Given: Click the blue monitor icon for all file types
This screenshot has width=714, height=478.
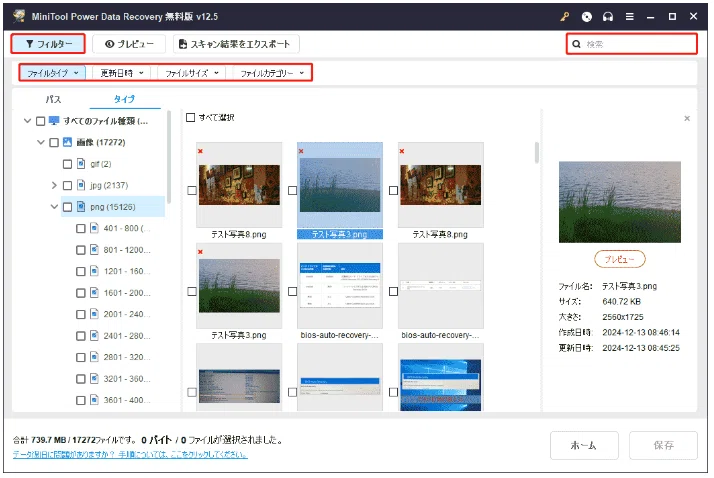Looking at the screenshot, I should point(54,121).
